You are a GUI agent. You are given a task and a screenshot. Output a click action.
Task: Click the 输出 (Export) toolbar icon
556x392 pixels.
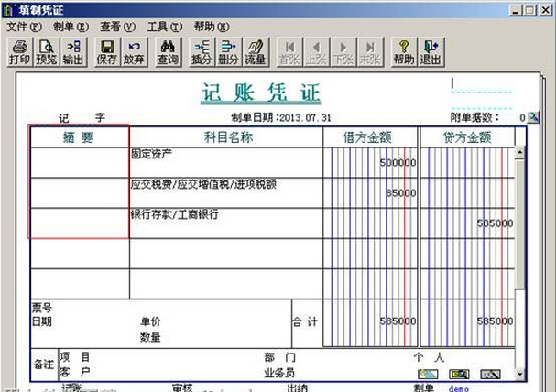pos(73,51)
